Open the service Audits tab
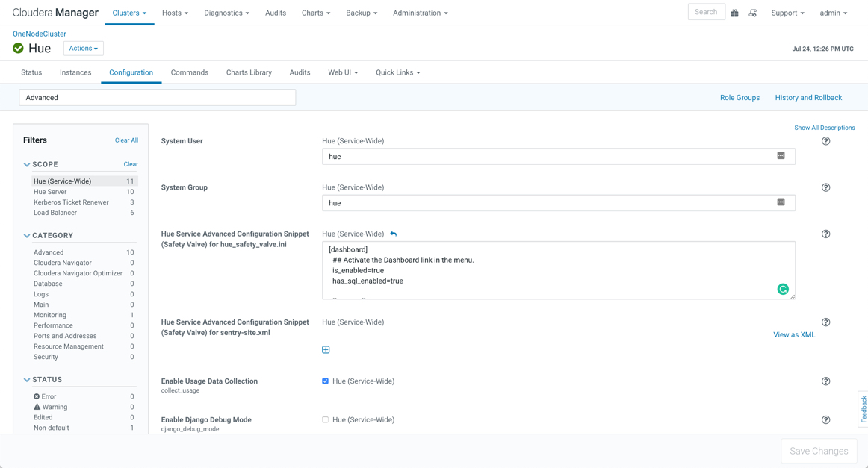The height and width of the screenshot is (468, 868). pyautogui.click(x=300, y=72)
